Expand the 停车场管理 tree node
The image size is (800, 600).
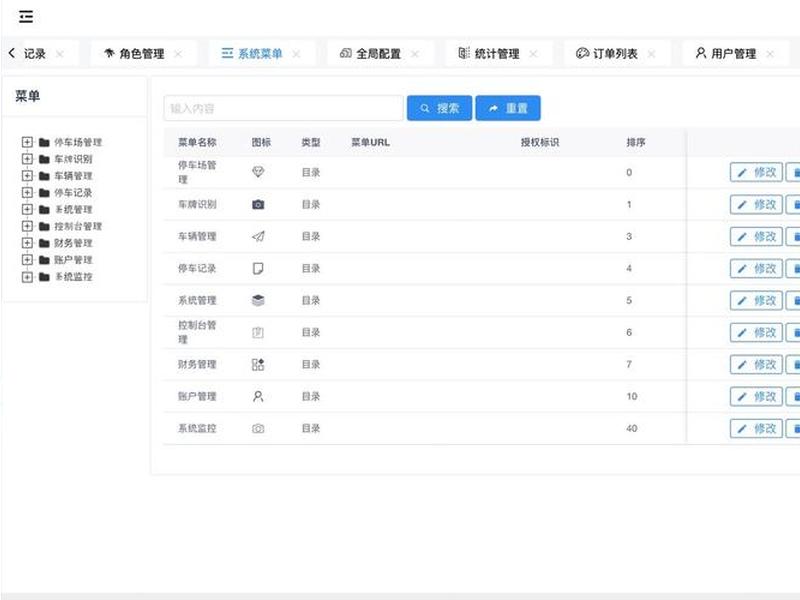(x=28, y=142)
